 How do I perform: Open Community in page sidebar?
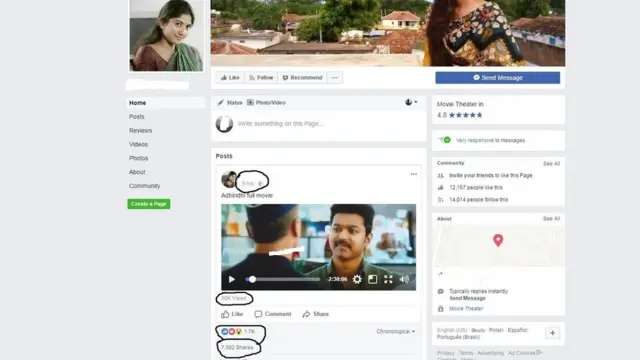click(144, 186)
